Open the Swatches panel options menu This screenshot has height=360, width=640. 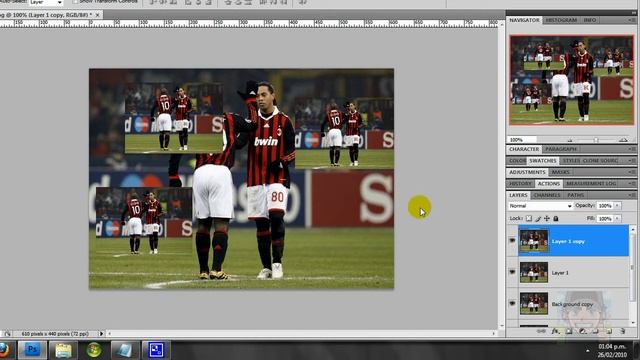[x=632, y=161]
